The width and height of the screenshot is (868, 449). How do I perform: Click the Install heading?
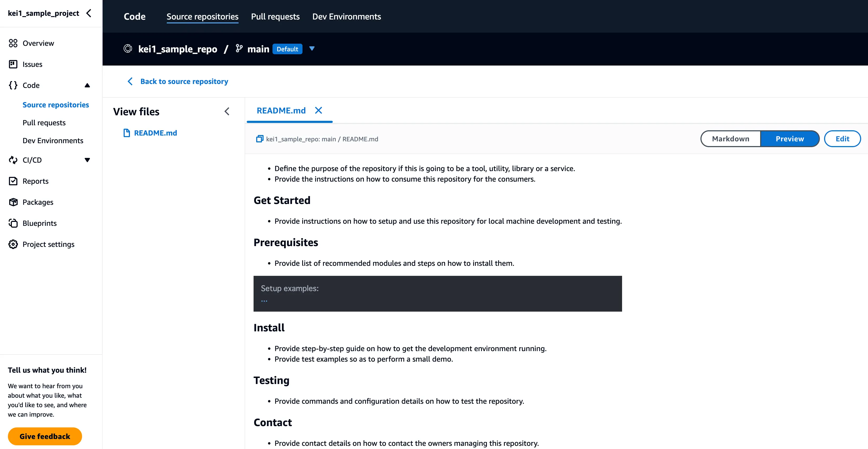(269, 328)
